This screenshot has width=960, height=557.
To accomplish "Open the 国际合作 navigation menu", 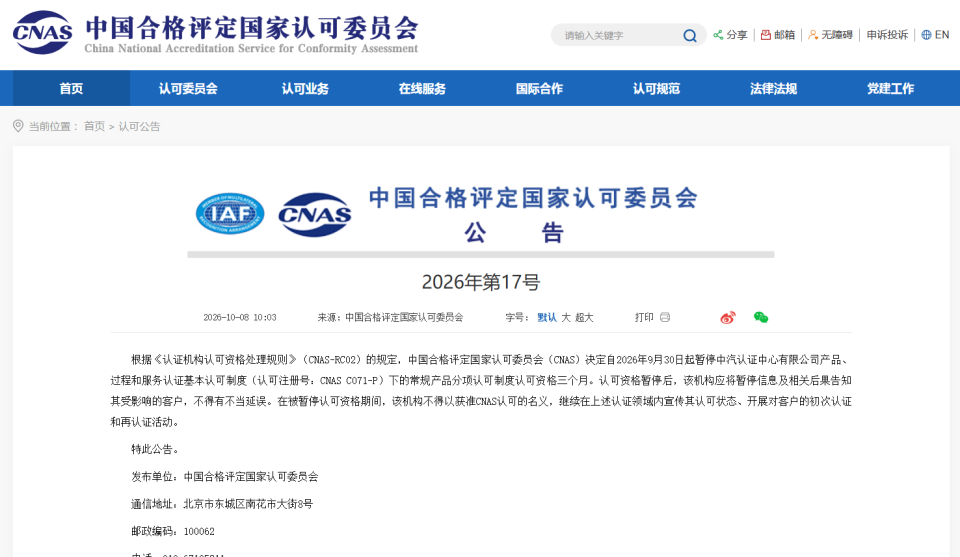I will [539, 88].
